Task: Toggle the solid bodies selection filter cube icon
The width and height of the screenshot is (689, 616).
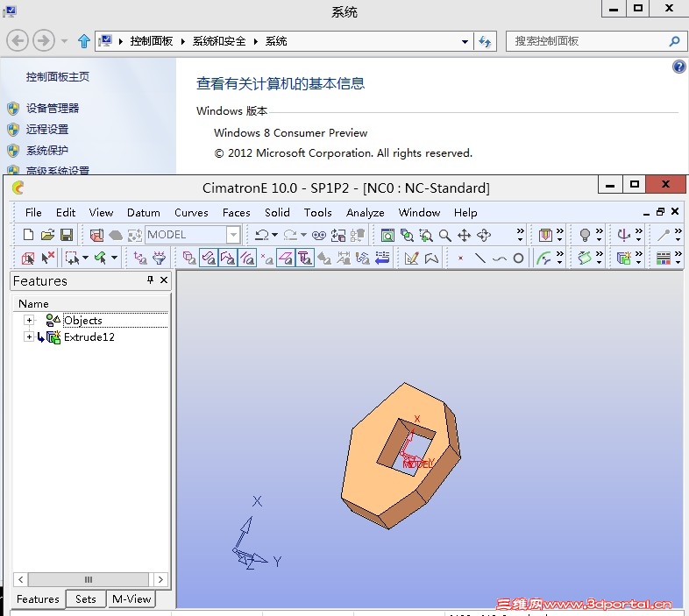Action: pos(189,258)
